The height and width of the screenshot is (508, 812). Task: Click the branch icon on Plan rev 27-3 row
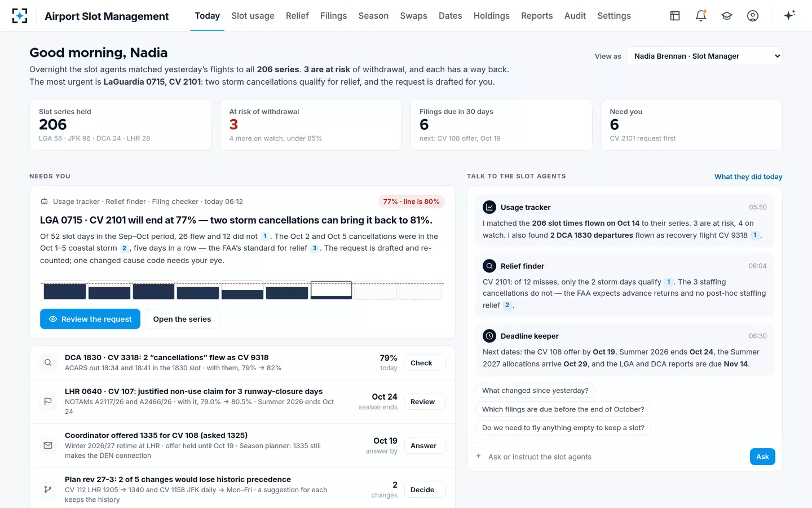click(x=48, y=489)
